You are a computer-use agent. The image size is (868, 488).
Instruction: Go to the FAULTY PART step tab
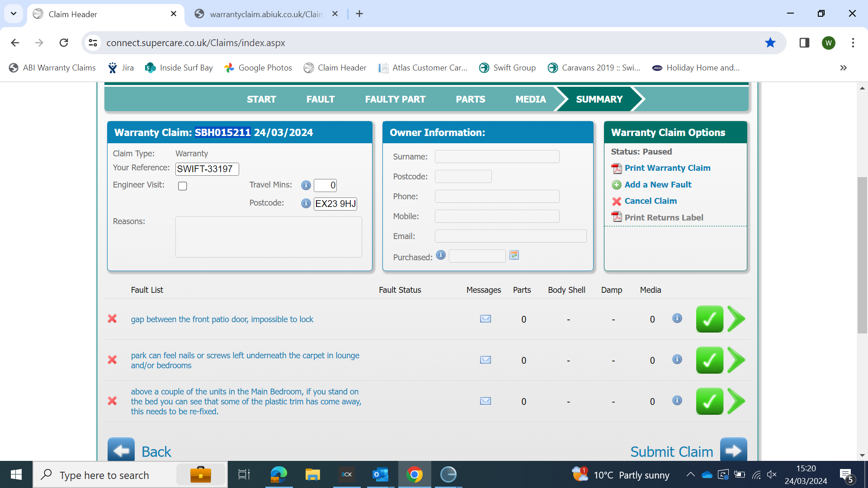click(395, 99)
